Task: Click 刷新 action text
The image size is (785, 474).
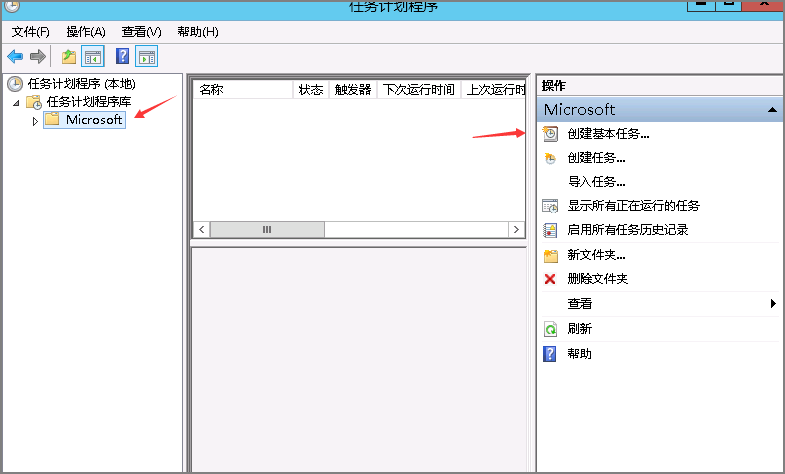Action: tap(579, 329)
